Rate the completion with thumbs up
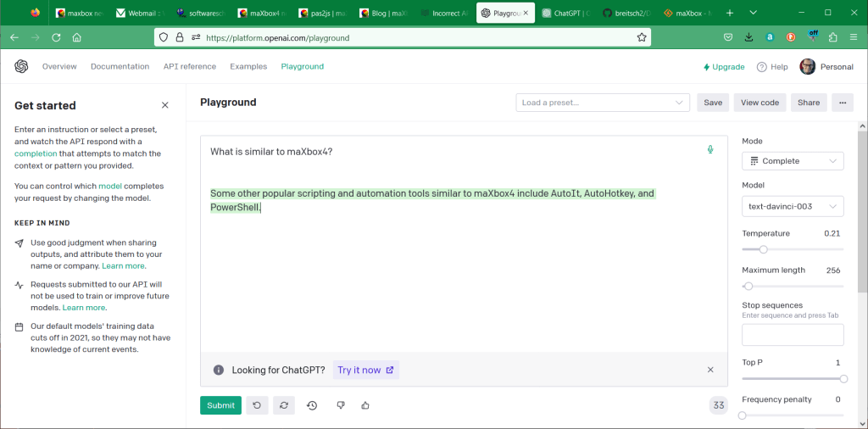Screen dimensions: 868x429 pos(365,405)
